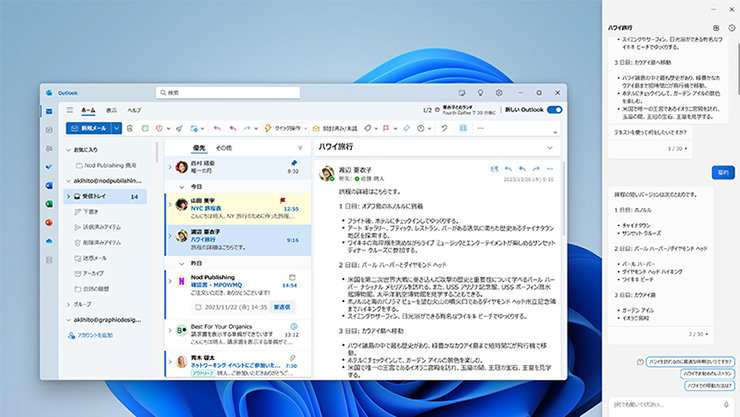This screenshot has height=417, width=740.
Task: Collapse the ハワイ旅行 reading pane header chevron
Action: tap(550, 148)
